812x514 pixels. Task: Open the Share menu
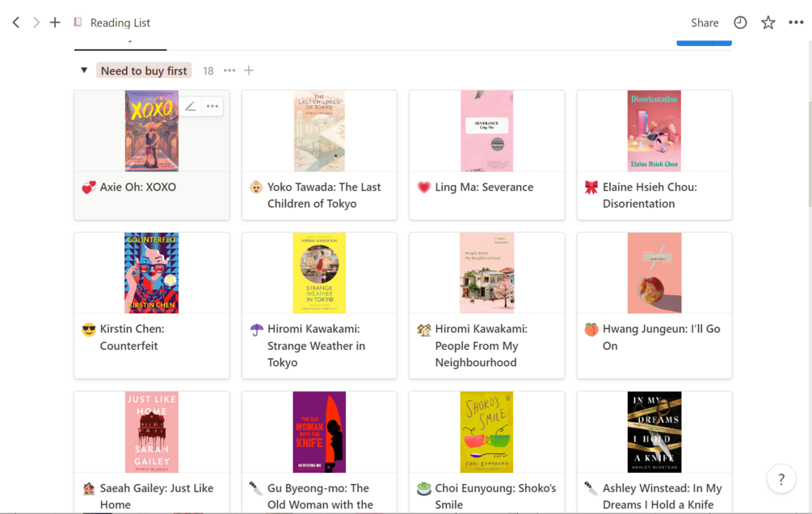coord(705,23)
